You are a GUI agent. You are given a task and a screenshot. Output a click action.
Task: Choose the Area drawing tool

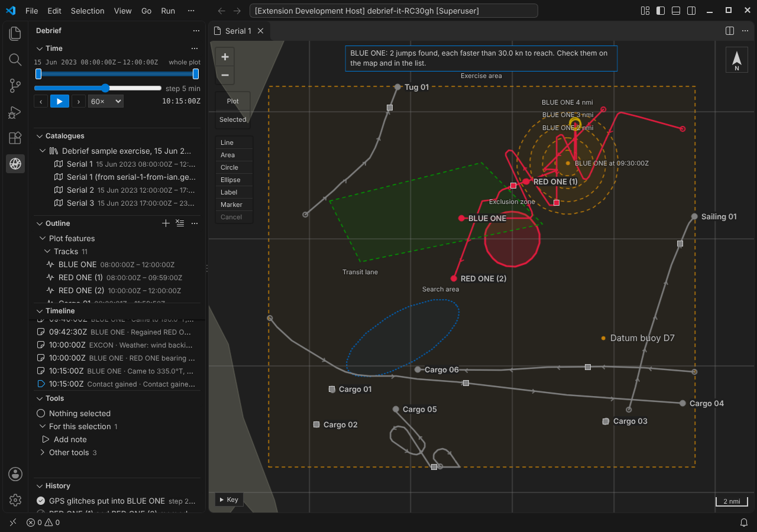pyautogui.click(x=234, y=155)
